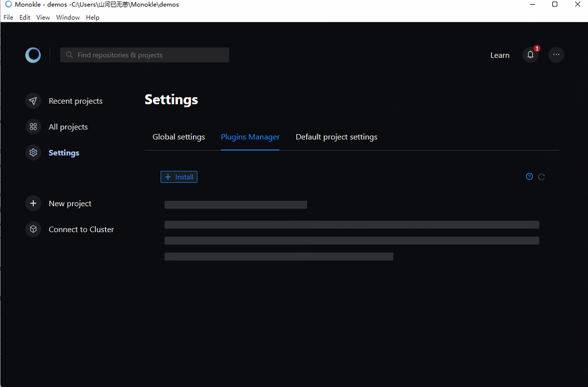The height and width of the screenshot is (387, 588).
Task: Start a New project
Action: (x=70, y=204)
